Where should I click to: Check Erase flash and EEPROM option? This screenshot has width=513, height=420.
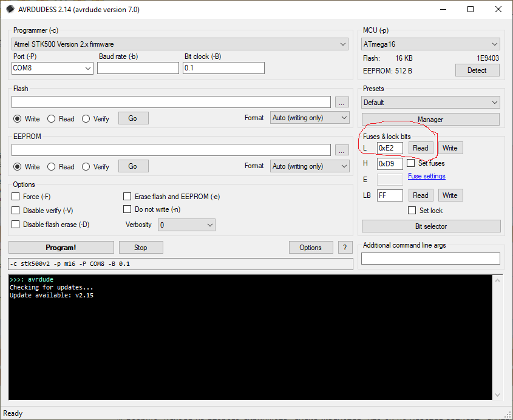[127, 197]
